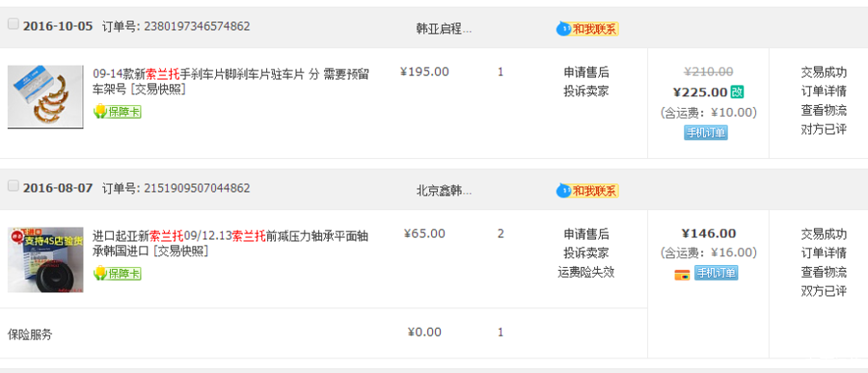Check the box for order dated 2016-10-05

click(x=14, y=24)
